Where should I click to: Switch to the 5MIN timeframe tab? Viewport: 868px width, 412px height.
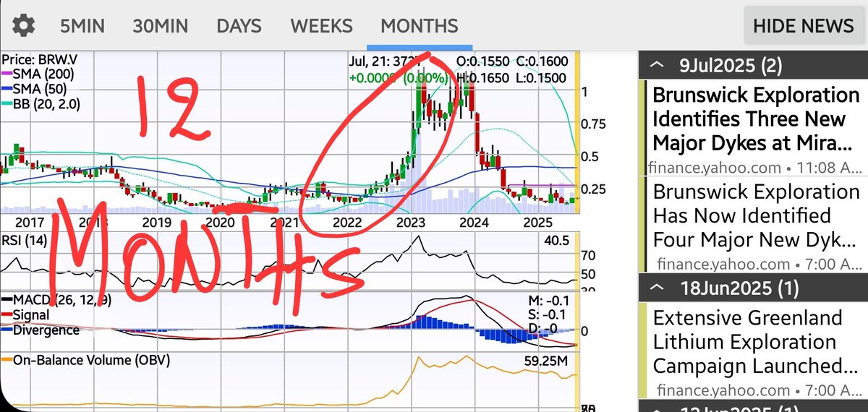tap(82, 27)
